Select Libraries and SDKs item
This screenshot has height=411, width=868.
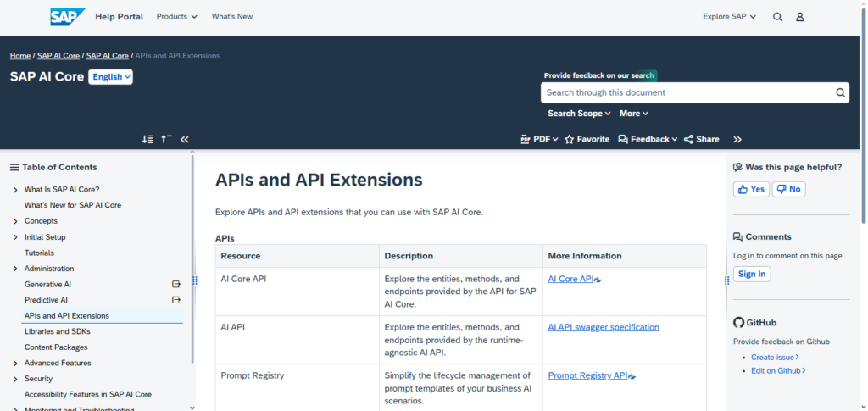click(x=57, y=331)
